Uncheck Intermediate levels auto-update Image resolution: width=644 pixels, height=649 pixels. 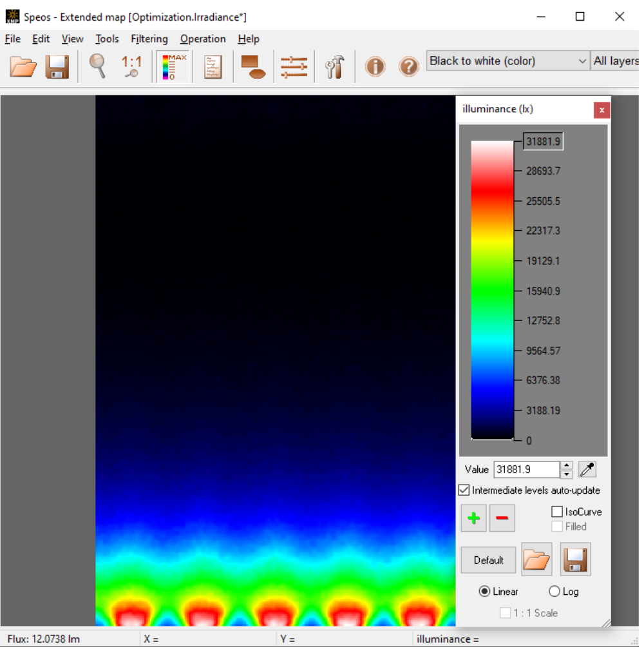(464, 490)
